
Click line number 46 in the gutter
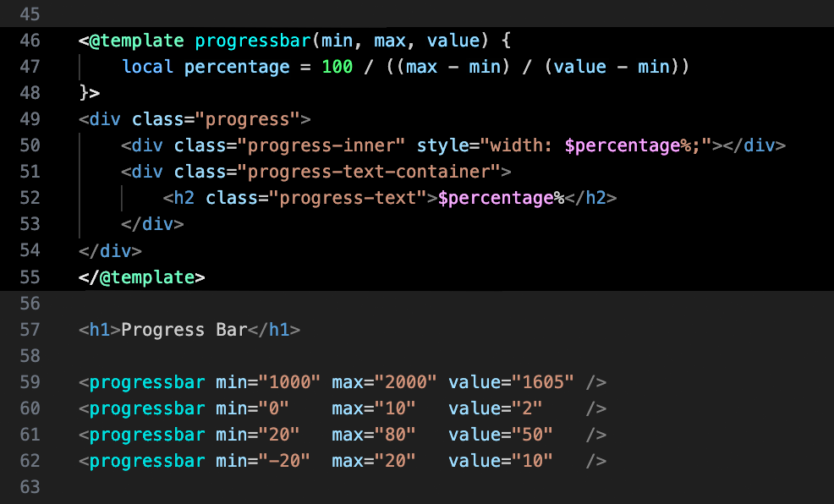pyautogui.click(x=30, y=41)
